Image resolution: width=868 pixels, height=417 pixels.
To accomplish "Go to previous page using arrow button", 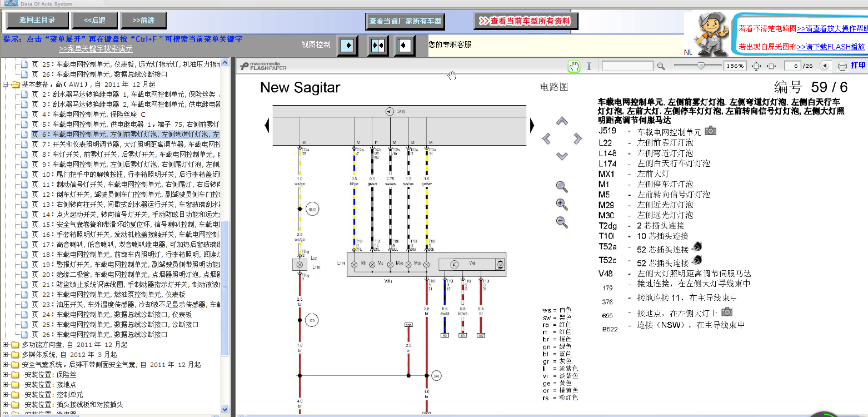I will tap(825, 66).
